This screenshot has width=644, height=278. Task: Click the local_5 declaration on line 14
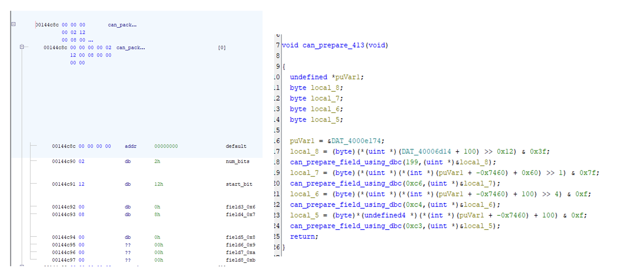coord(325,120)
